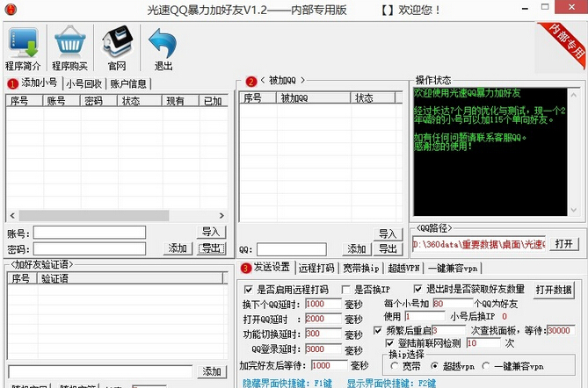The image size is (588, 388).
Task: Click the 密码 column header
Action: pos(99,101)
